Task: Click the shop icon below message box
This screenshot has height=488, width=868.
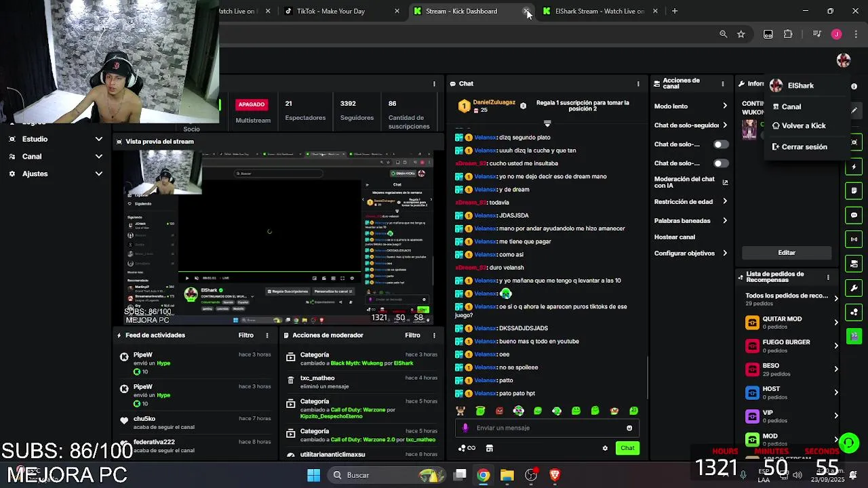Action: pyautogui.click(x=489, y=448)
